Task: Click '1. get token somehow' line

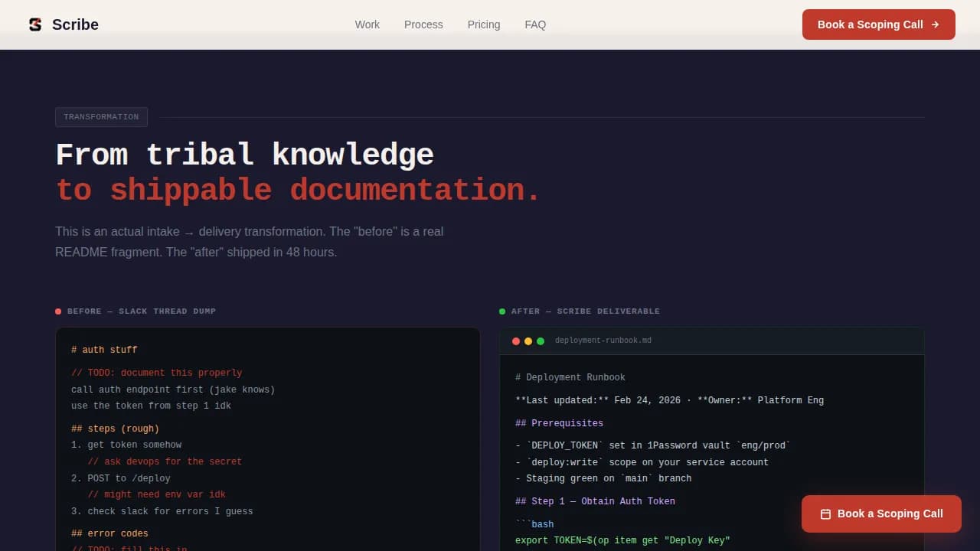Action: click(x=126, y=445)
